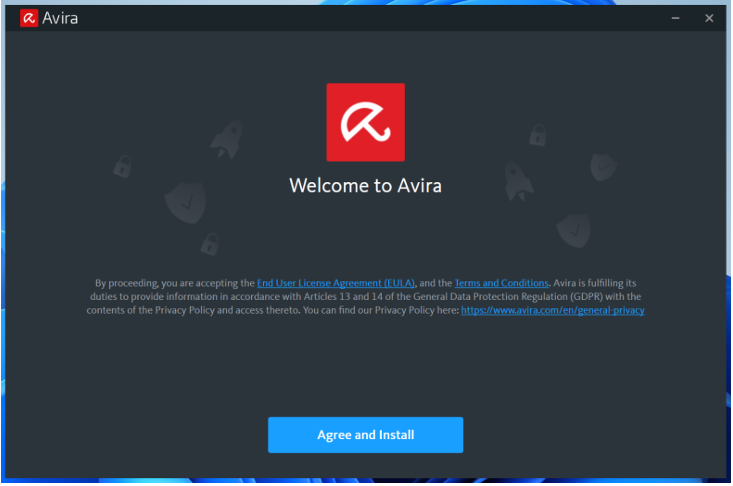Click the faded shield at far right edge

tap(603, 165)
